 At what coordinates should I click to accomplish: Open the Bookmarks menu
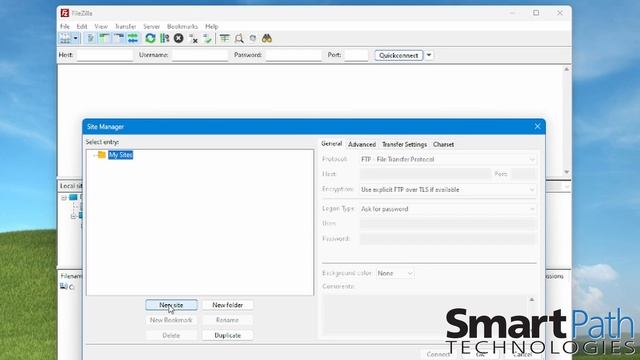coord(182,27)
